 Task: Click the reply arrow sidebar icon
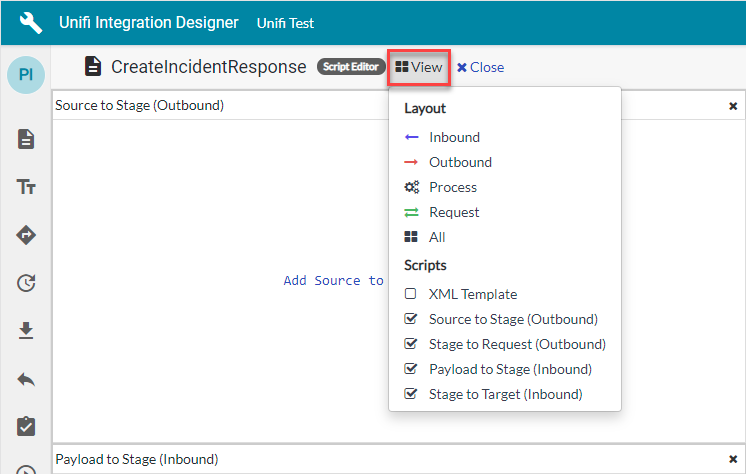tap(26, 379)
